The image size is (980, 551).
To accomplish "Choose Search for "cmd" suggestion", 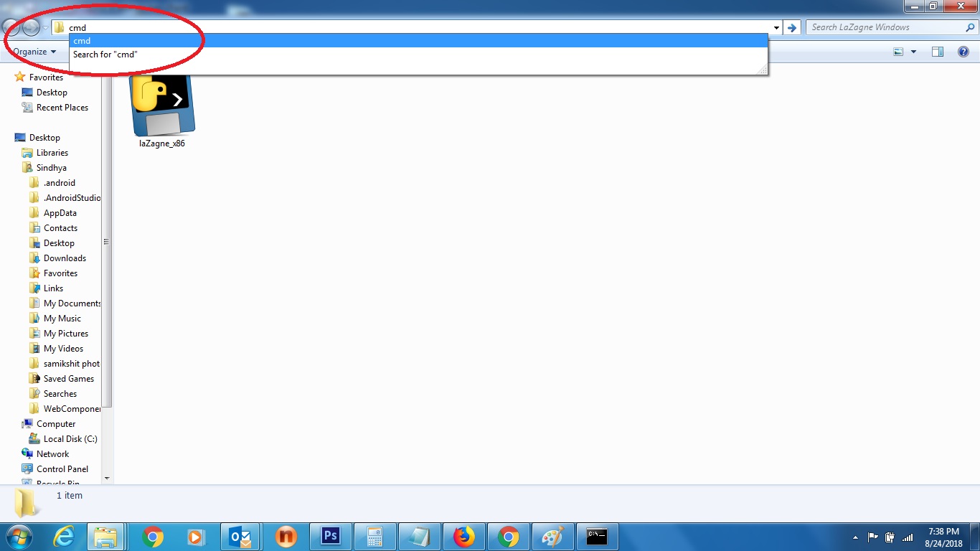I will pos(418,55).
